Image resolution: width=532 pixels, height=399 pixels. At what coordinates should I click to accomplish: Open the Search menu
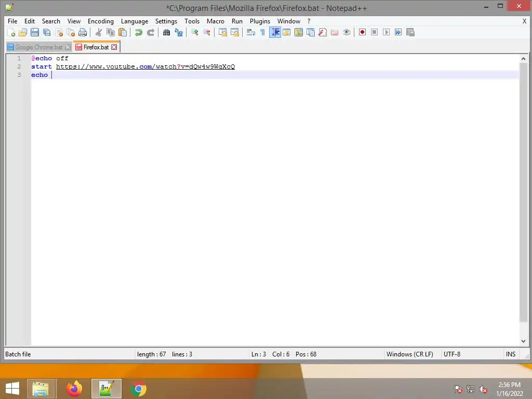point(51,21)
